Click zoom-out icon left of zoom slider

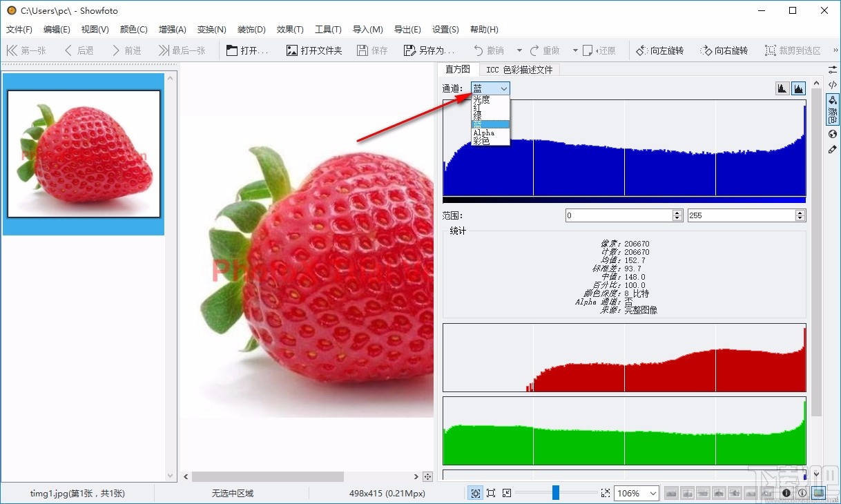[507, 493]
